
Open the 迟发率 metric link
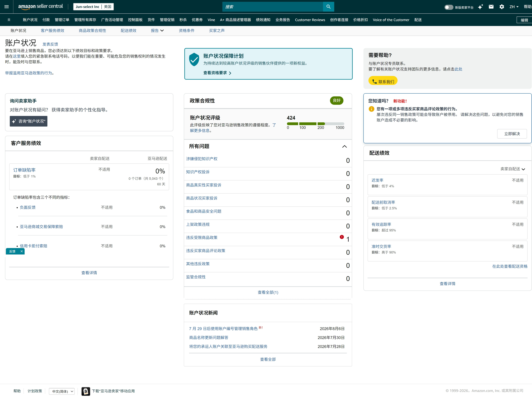378,180
